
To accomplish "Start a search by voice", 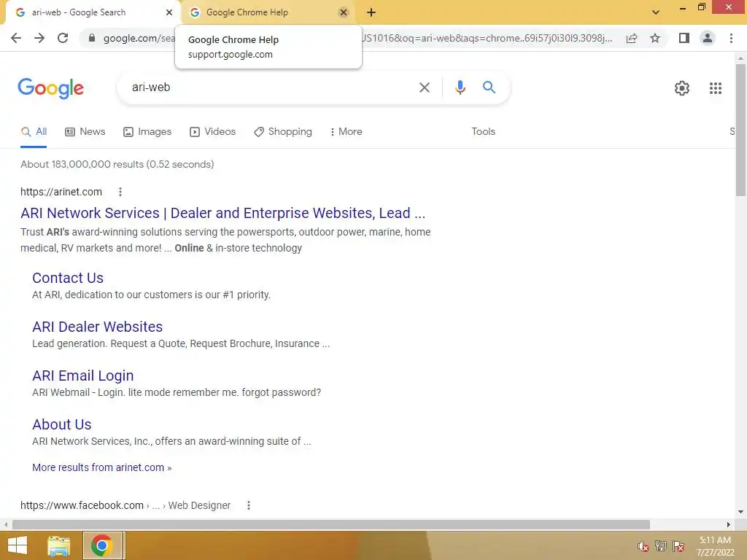I will 460,87.
